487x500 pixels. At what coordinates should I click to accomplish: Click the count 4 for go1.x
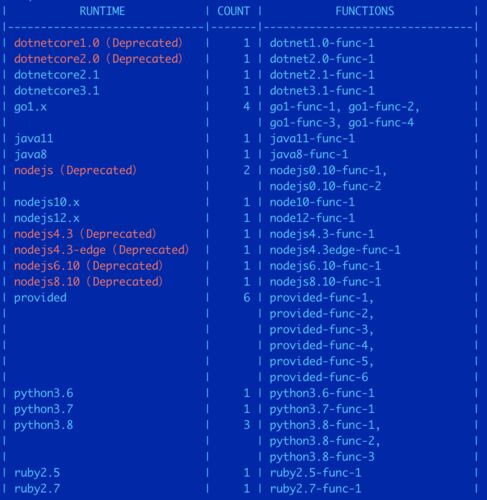[247, 107]
